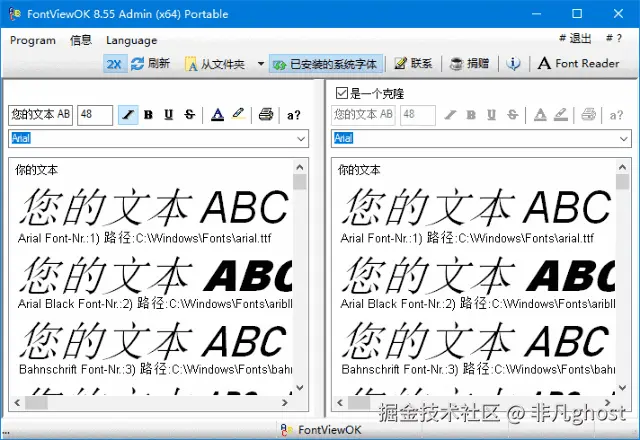
Task: Select Arial Font-Nr.:1 in right list
Action: click(467, 238)
